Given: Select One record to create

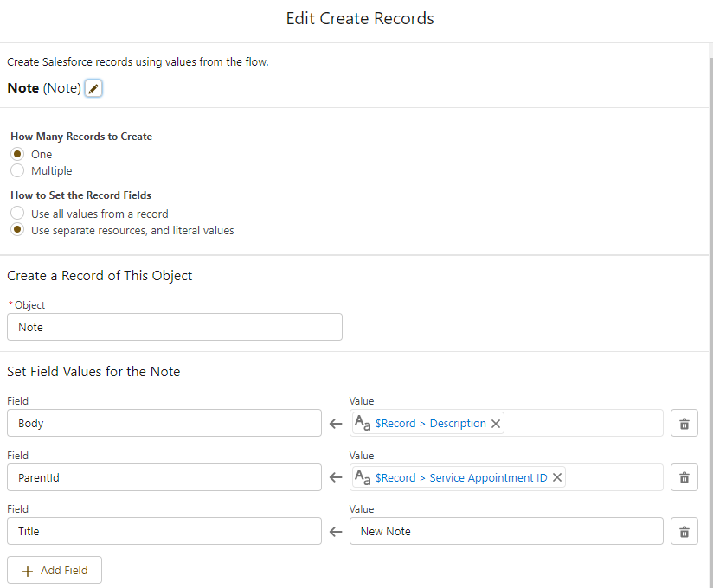Looking at the screenshot, I should point(17,154).
